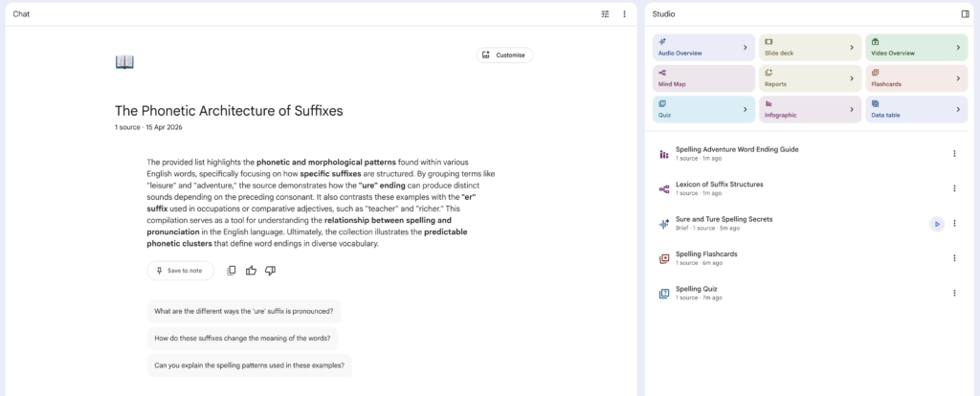Create a Mind Map
The image size is (980, 396).
703,78
